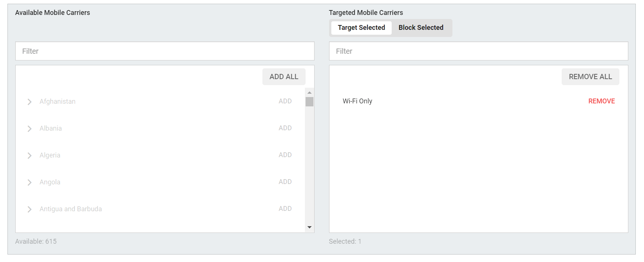Viewport: 644px width, 262px height.
Task: Add Algeria to targeted carriers
Action: [285, 155]
